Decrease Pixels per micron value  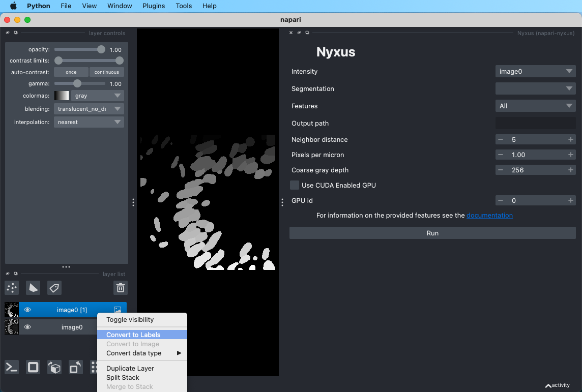point(501,155)
